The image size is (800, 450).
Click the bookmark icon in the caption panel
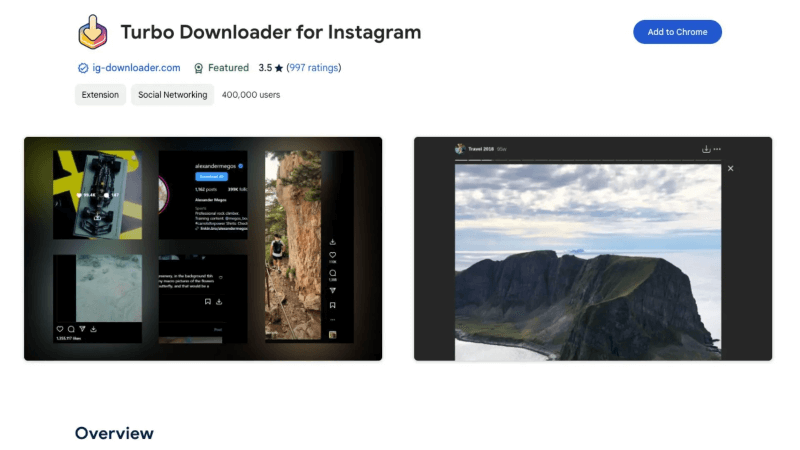pos(208,302)
